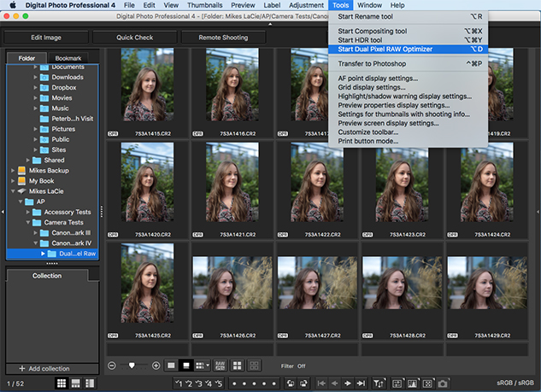Screen dimensions: 541x392
Task: Toggle the histogram/warning display icon
Action: tap(412, 383)
